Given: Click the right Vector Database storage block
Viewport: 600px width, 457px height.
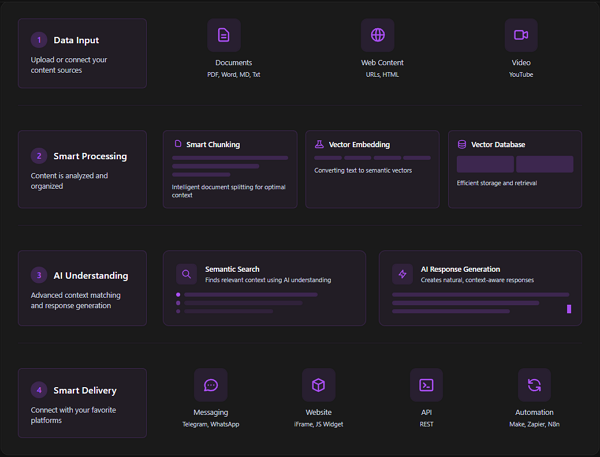Looking at the screenshot, I should coord(545,164).
